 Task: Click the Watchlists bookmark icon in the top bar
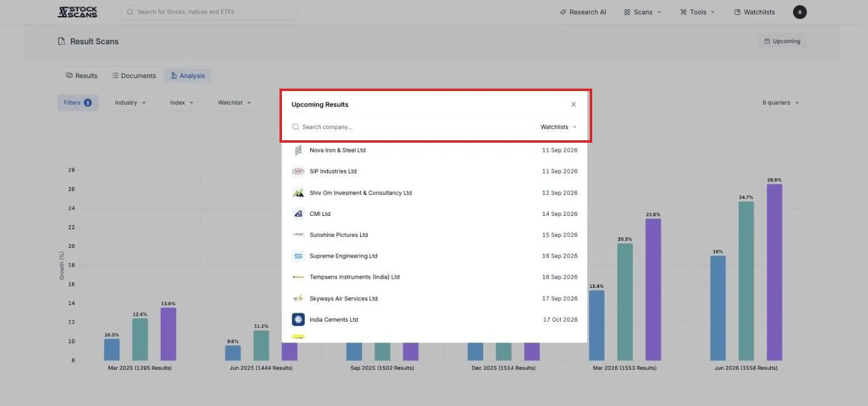pyautogui.click(x=737, y=12)
